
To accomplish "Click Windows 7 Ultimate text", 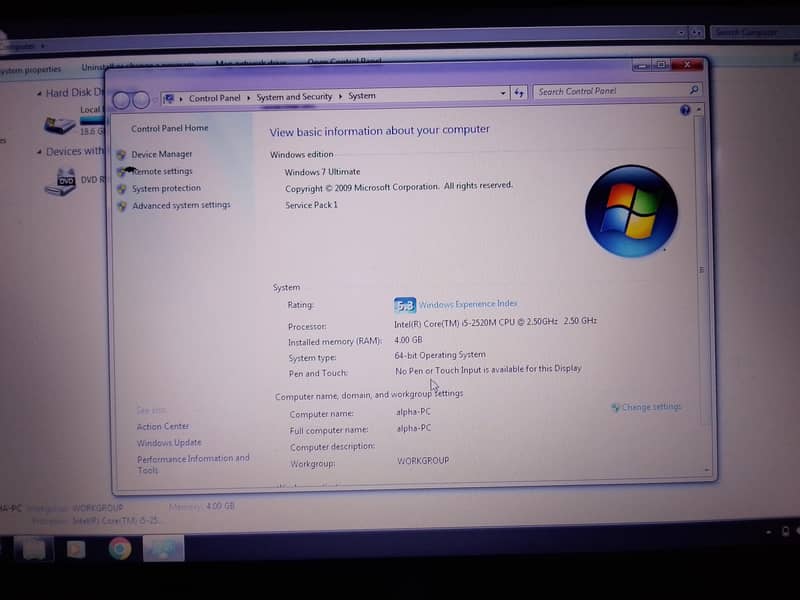I will tap(322, 172).
